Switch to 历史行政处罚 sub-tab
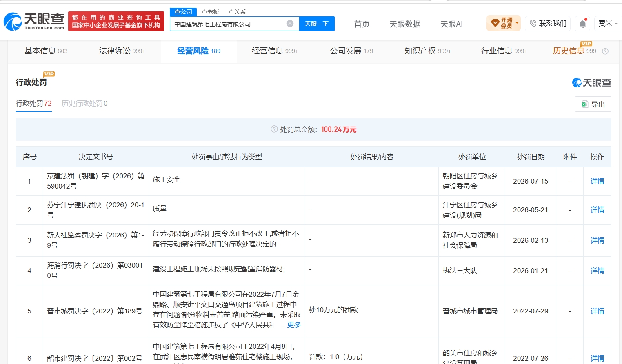Image resolution: width=622 pixels, height=364 pixels. (84, 103)
